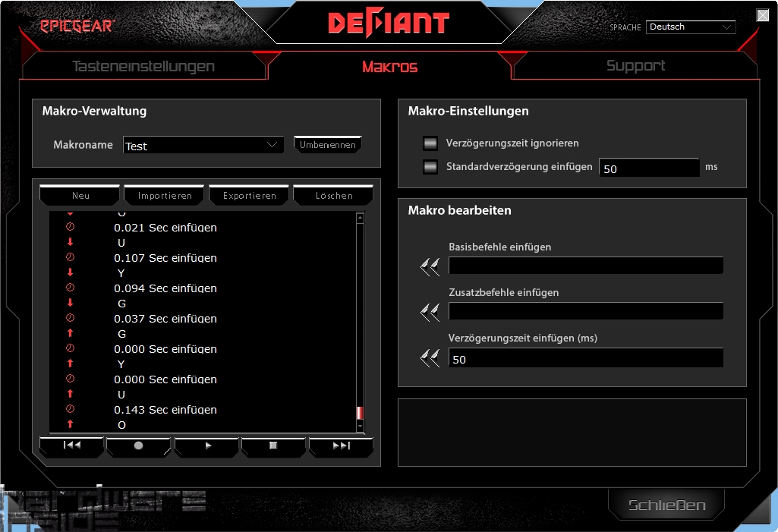Open the Support tab
778x532 pixels.
tap(635, 65)
